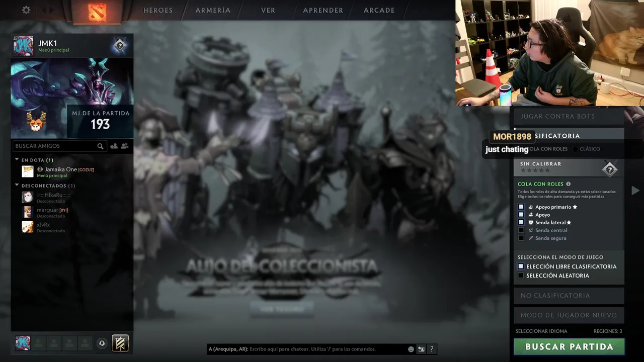Image resolution: width=644 pixels, height=362 pixels.
Task: Toggle the Senda lateral role checkbox
Action: click(521, 222)
